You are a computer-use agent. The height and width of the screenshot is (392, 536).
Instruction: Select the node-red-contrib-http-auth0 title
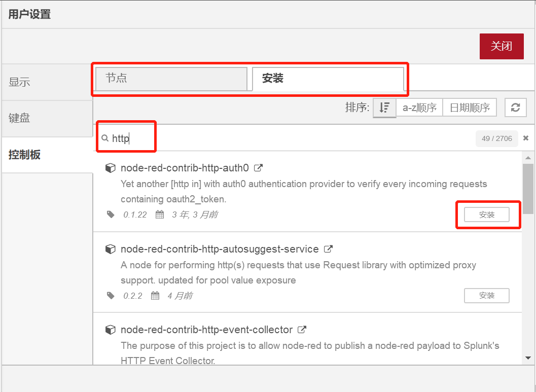tap(185, 168)
